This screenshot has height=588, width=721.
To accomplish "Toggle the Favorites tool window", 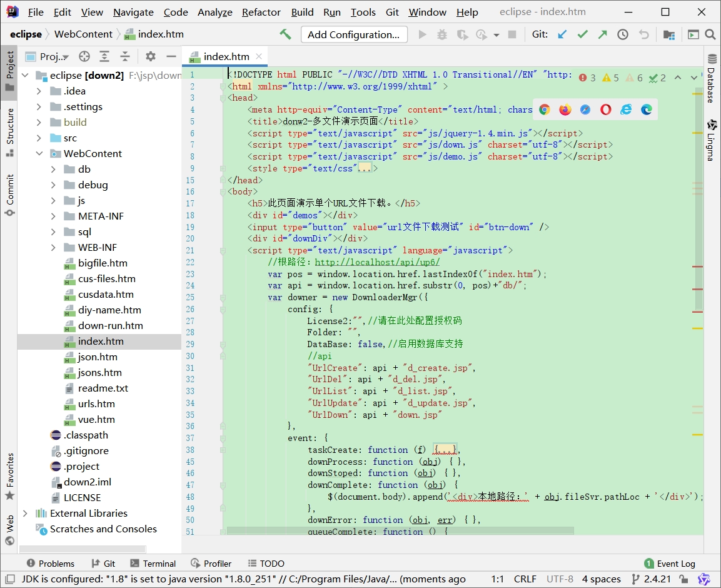I will tap(9, 477).
